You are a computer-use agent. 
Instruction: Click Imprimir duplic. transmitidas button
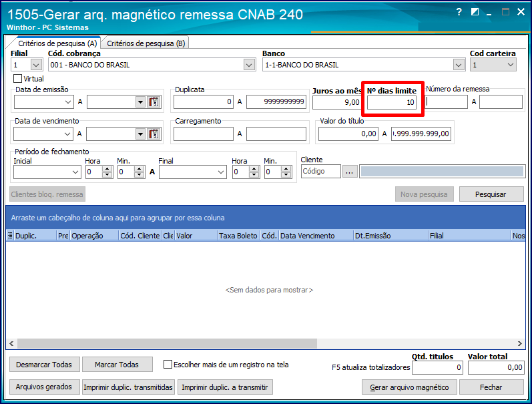coord(128,387)
